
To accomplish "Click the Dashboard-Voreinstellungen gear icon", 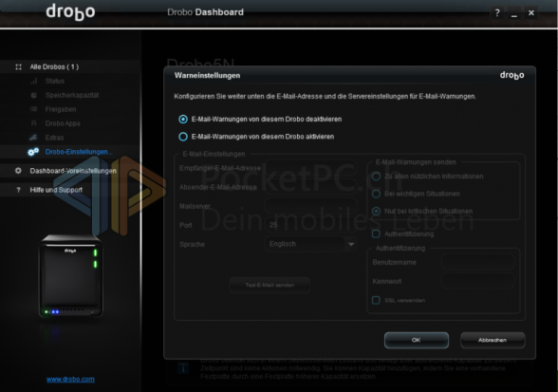I will point(18,171).
